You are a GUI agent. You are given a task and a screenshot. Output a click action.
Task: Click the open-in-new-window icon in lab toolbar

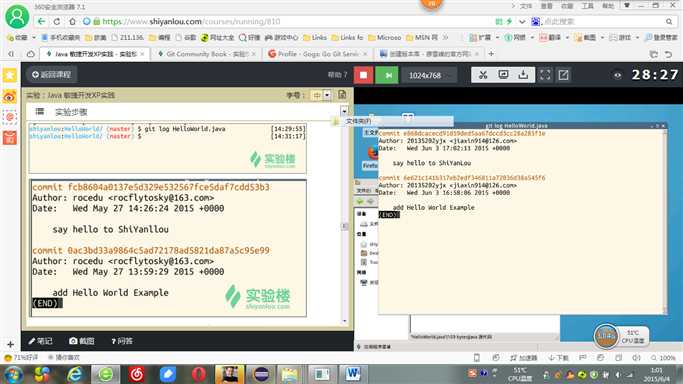[563, 75]
